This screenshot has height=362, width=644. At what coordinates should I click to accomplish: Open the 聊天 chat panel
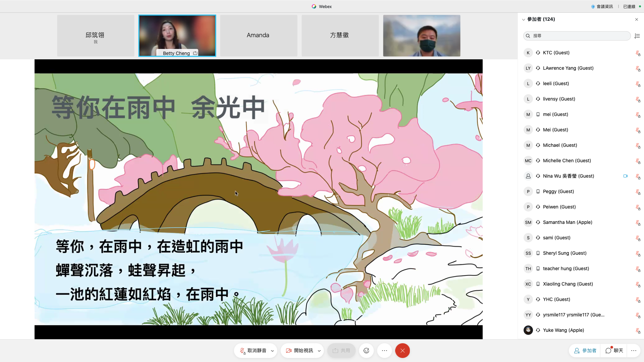[614, 351]
